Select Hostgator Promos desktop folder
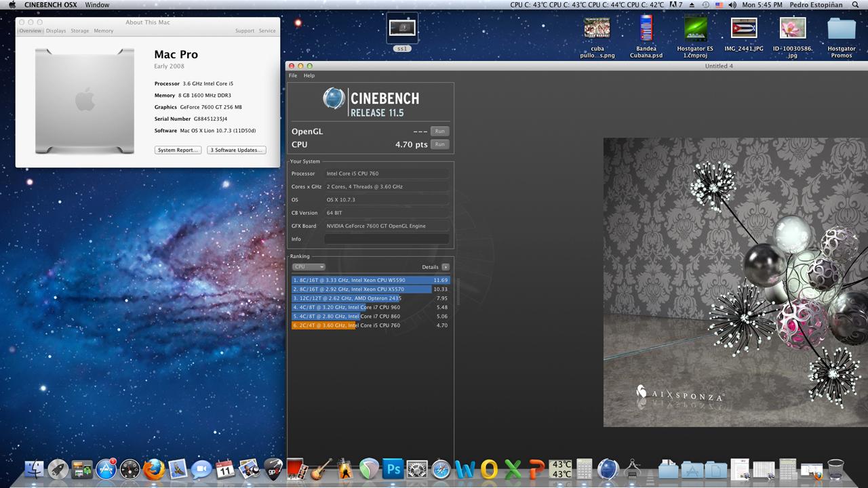 click(x=842, y=37)
